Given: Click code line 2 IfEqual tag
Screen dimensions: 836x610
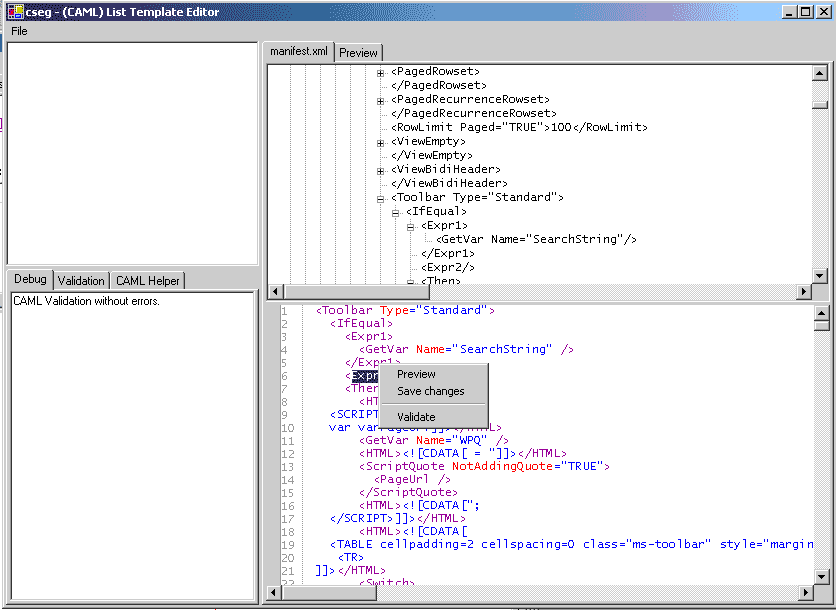Looking at the screenshot, I should (361, 323).
